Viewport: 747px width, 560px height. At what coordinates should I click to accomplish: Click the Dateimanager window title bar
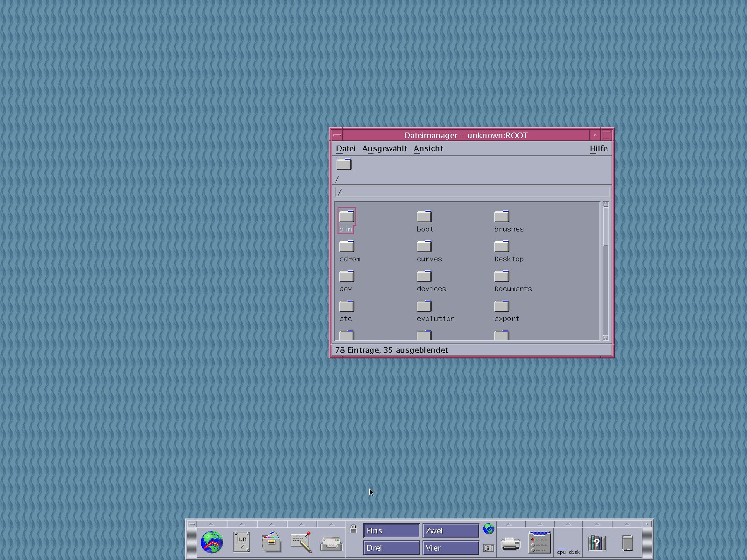(x=465, y=135)
